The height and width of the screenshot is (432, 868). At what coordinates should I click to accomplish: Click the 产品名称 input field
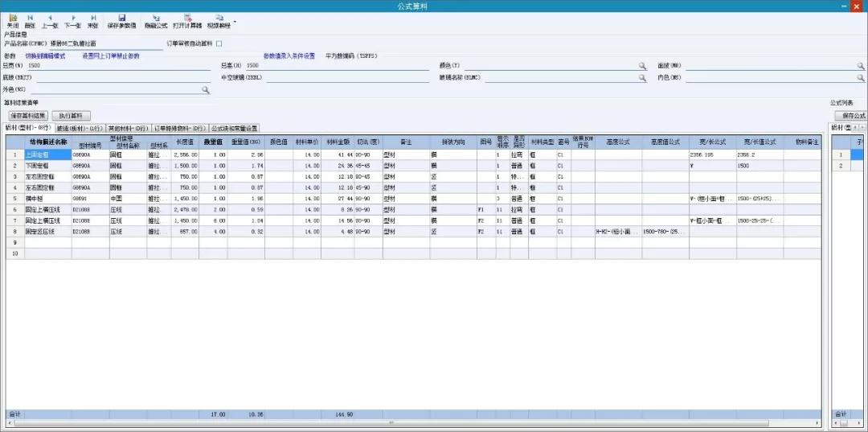(106, 43)
